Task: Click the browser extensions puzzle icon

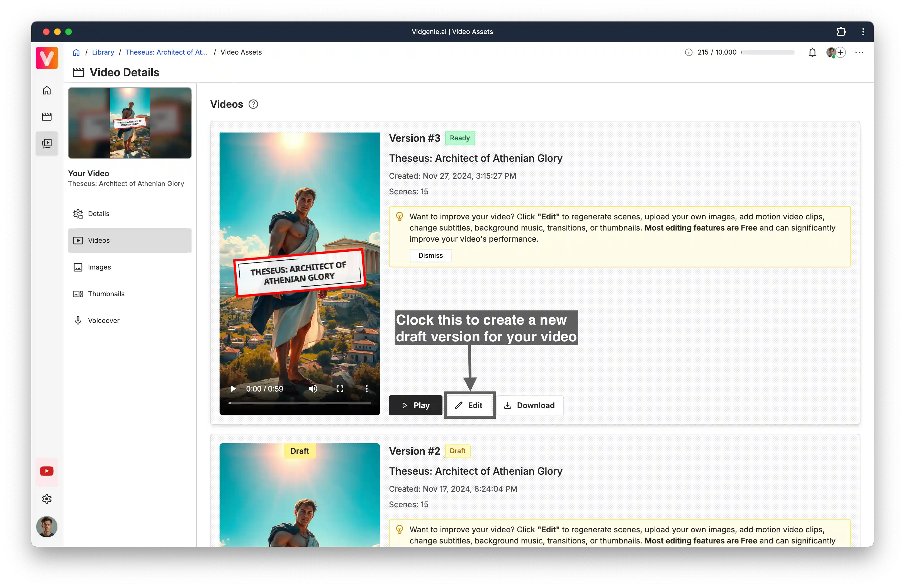Action: click(841, 31)
